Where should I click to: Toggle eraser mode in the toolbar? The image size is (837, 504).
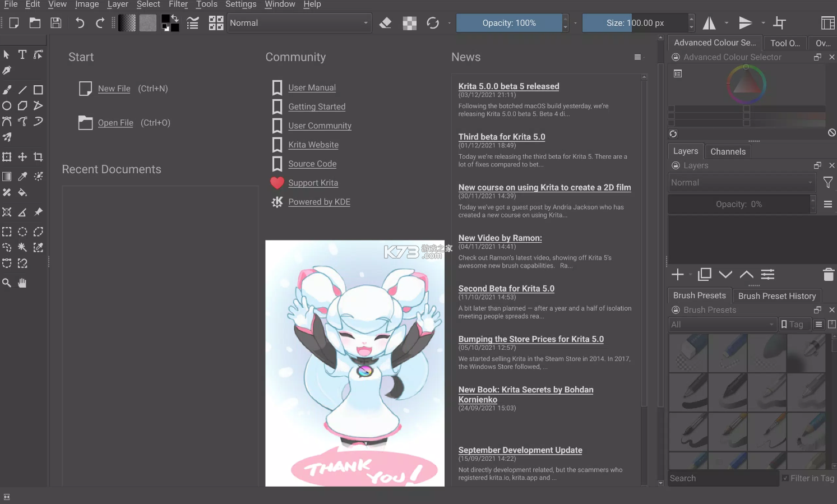(x=386, y=23)
